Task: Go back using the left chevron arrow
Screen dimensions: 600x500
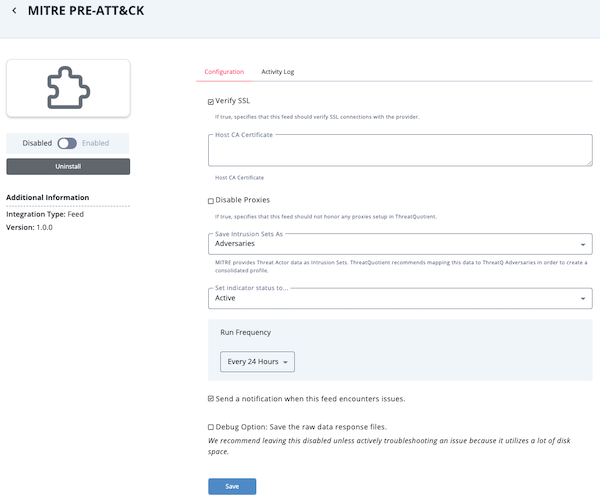Action: tap(14, 11)
